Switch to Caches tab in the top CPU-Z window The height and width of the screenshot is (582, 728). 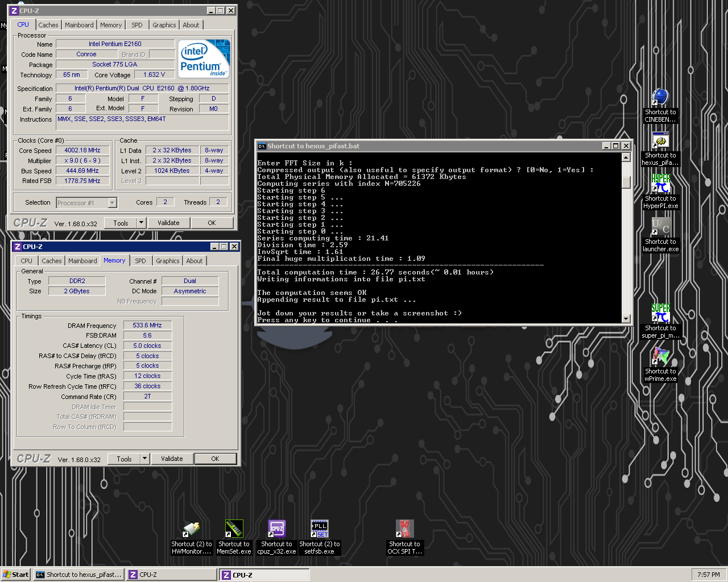(48, 25)
